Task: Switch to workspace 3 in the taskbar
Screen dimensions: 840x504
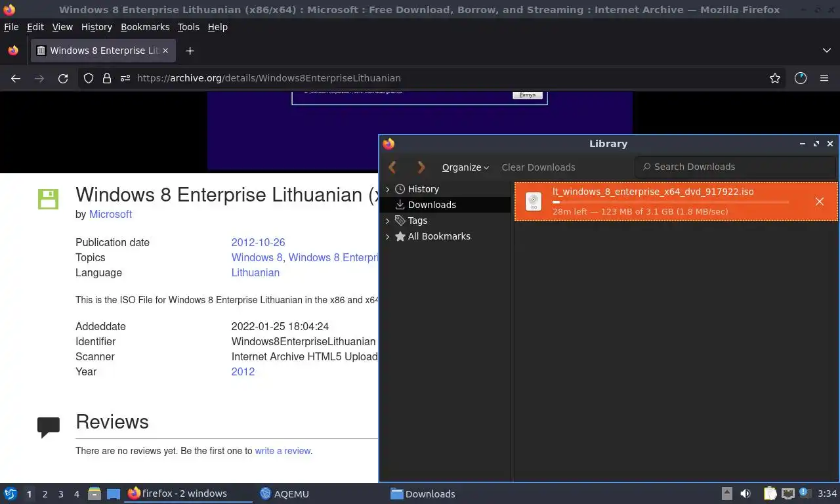Action: pos(60,493)
